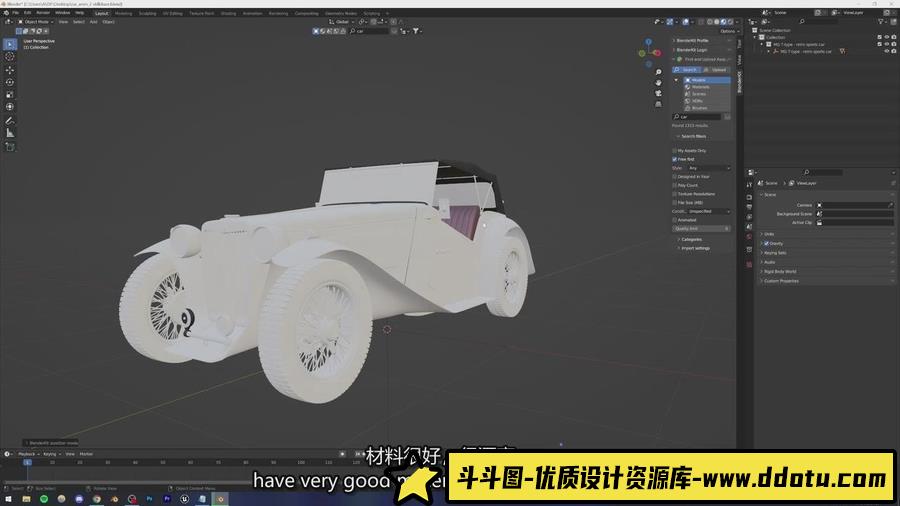Select the Scale tool

pos(10,94)
